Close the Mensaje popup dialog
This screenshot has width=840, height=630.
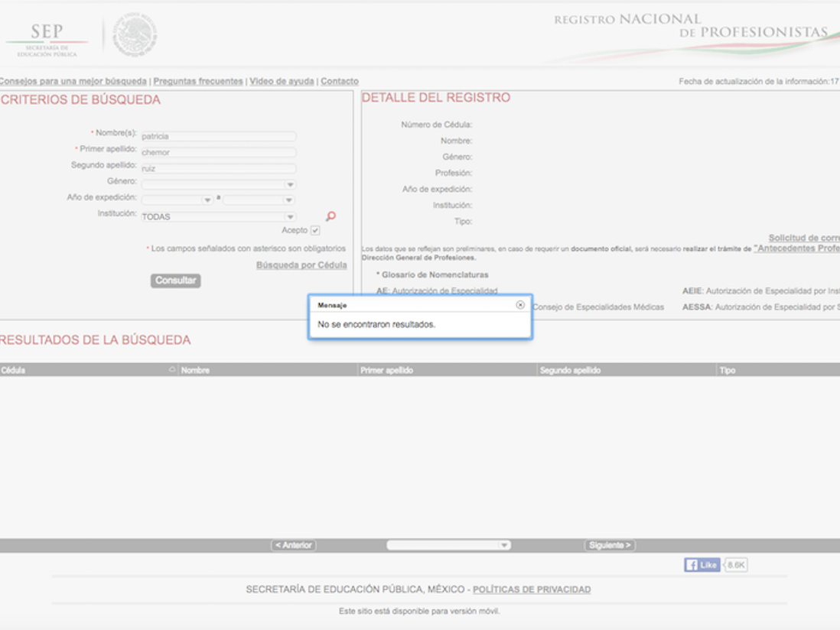pyautogui.click(x=520, y=304)
